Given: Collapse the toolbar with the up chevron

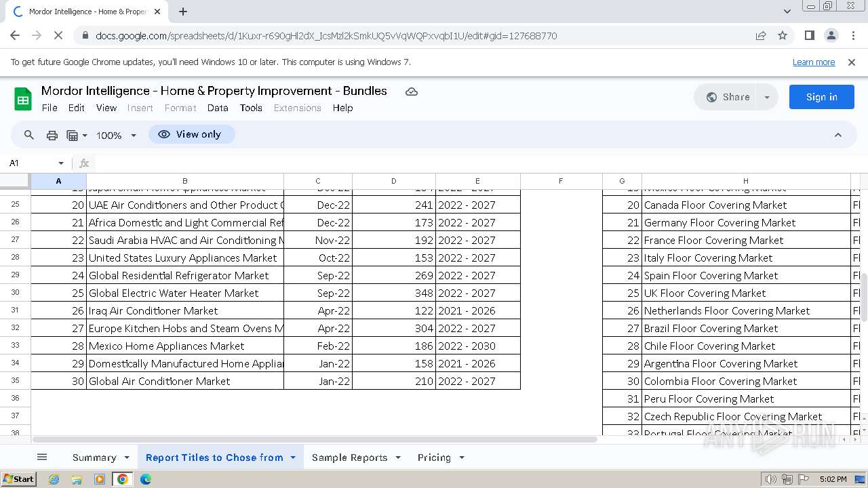Looking at the screenshot, I should click(x=838, y=135).
